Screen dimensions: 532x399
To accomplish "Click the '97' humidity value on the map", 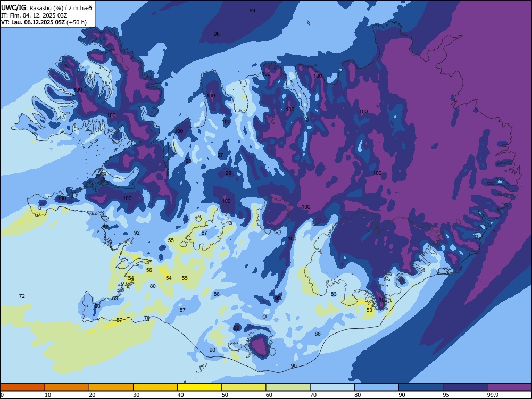I will pyautogui.click(x=221, y=155).
